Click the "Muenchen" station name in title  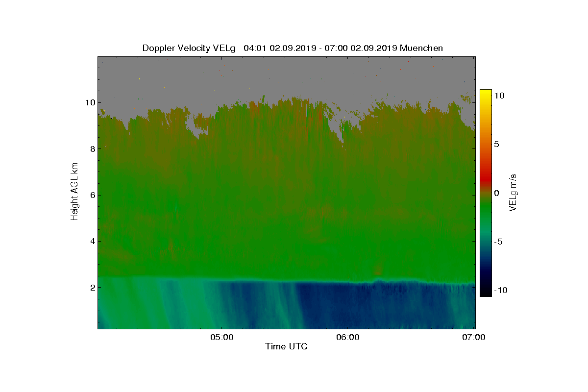(421, 48)
